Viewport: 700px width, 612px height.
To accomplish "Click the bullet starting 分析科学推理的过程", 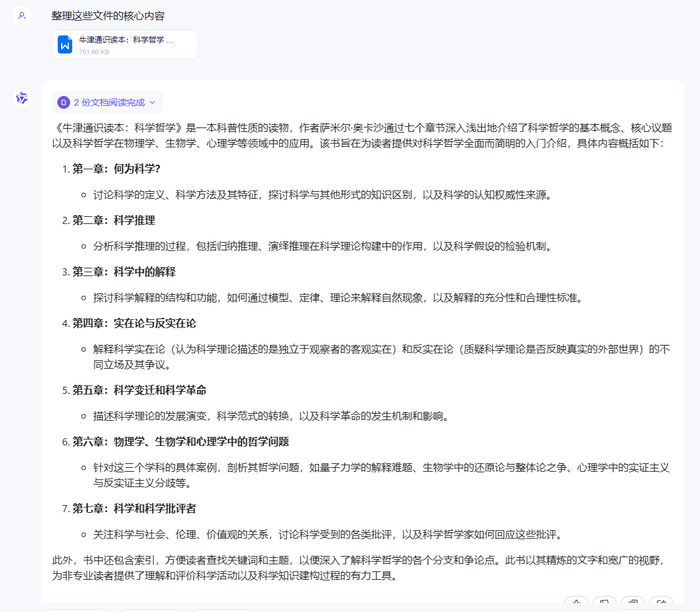I will point(322,246).
